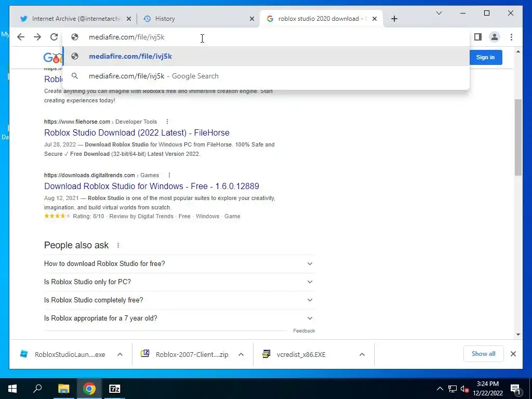This screenshot has width=532, height=399.
Task: Open the Windows Start menu
Action: (12, 389)
